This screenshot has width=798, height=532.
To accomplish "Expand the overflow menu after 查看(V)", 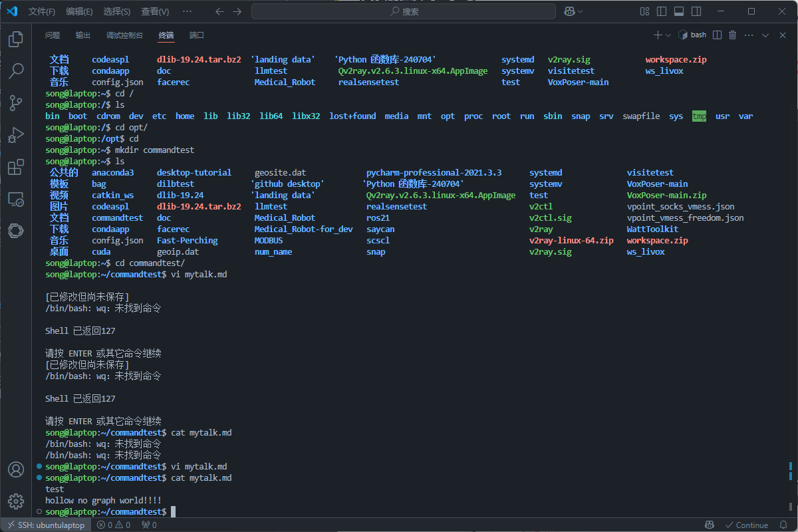I will click(x=188, y=11).
